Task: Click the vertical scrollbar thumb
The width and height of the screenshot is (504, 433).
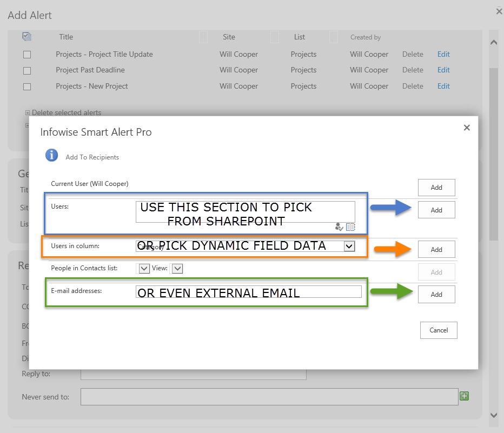Action: pyautogui.click(x=494, y=154)
